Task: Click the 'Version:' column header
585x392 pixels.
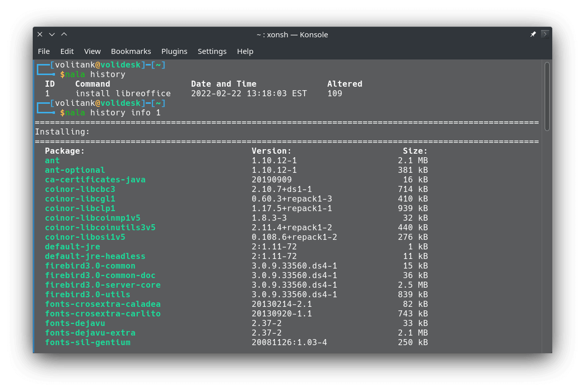Action: point(271,151)
